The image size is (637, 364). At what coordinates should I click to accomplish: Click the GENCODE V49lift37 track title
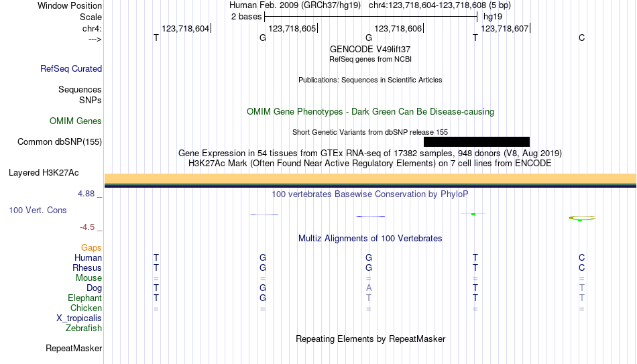(x=370, y=49)
